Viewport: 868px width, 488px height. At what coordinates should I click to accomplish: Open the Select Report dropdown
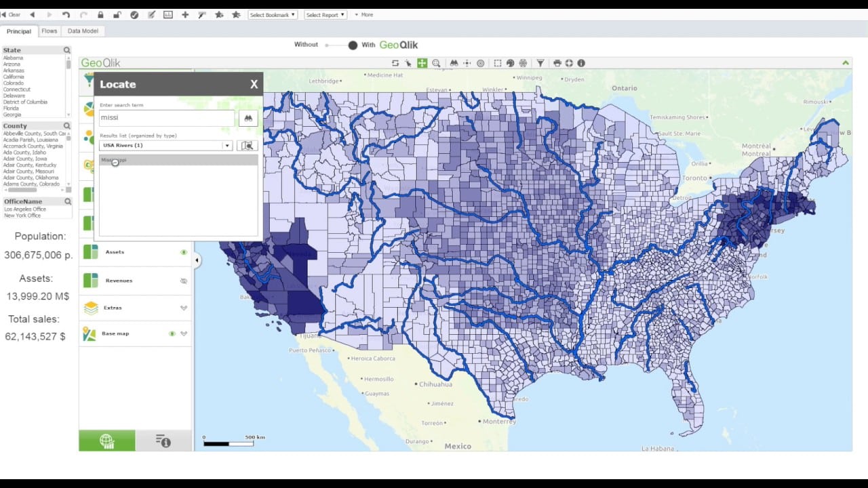point(325,14)
